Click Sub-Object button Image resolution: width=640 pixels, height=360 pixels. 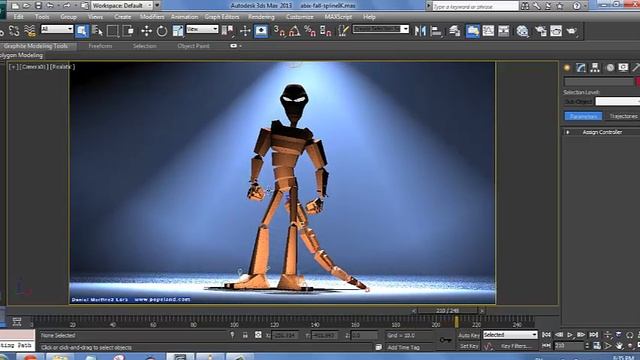point(578,101)
